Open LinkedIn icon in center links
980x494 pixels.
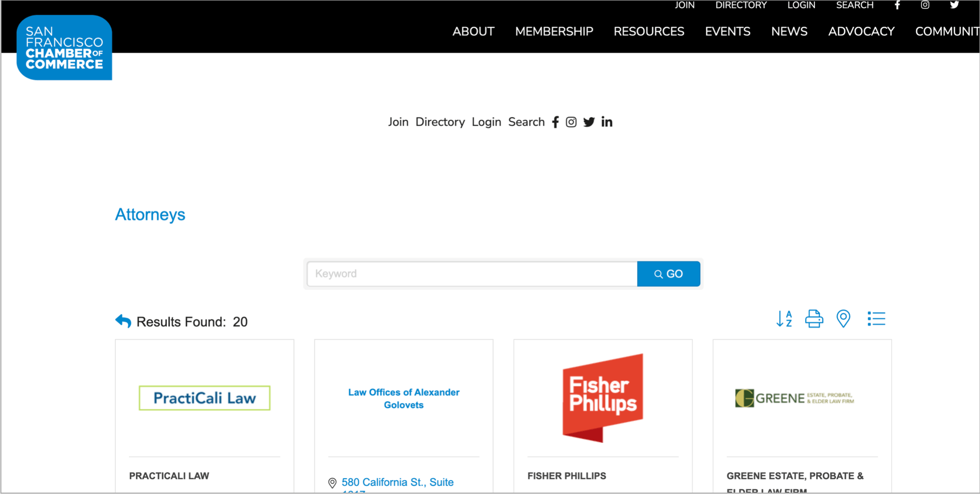pos(607,122)
